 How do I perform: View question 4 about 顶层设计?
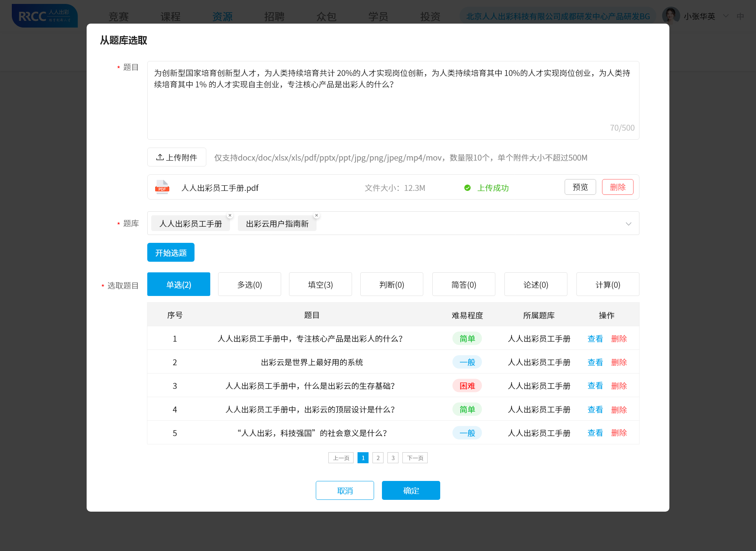[595, 409]
